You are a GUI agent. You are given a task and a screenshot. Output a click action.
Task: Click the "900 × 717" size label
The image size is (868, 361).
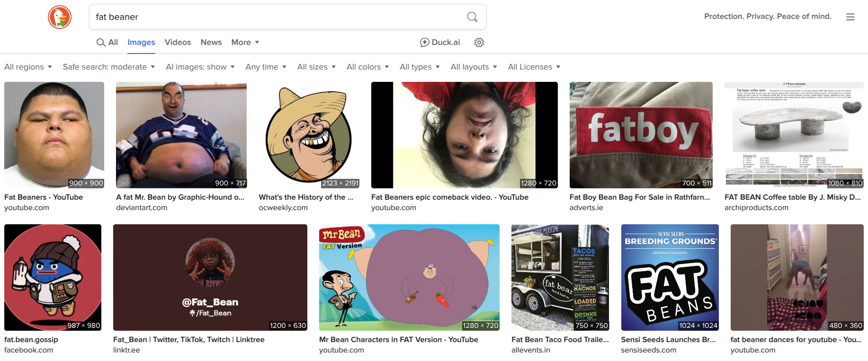(x=231, y=183)
